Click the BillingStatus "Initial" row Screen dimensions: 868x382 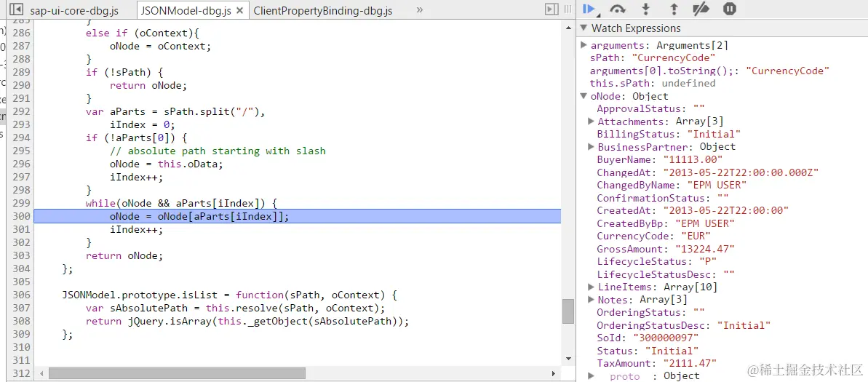669,134
